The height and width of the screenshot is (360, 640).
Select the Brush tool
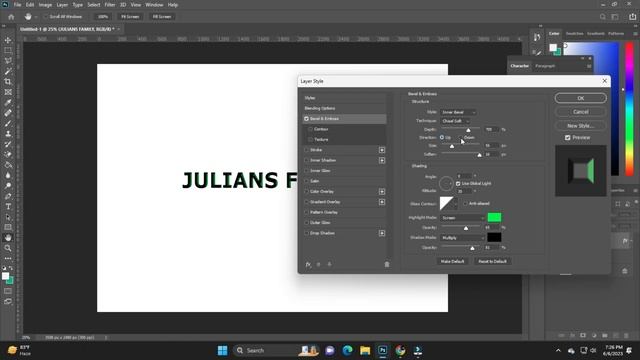click(8, 123)
